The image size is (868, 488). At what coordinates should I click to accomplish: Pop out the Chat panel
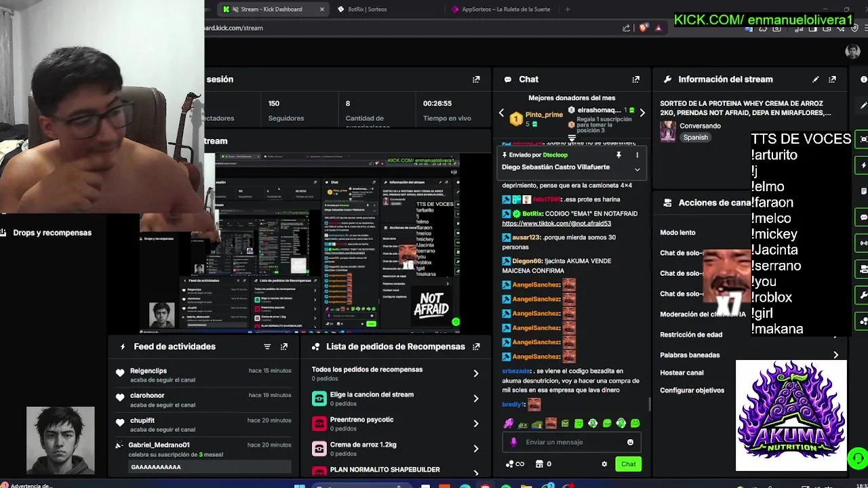pos(635,79)
